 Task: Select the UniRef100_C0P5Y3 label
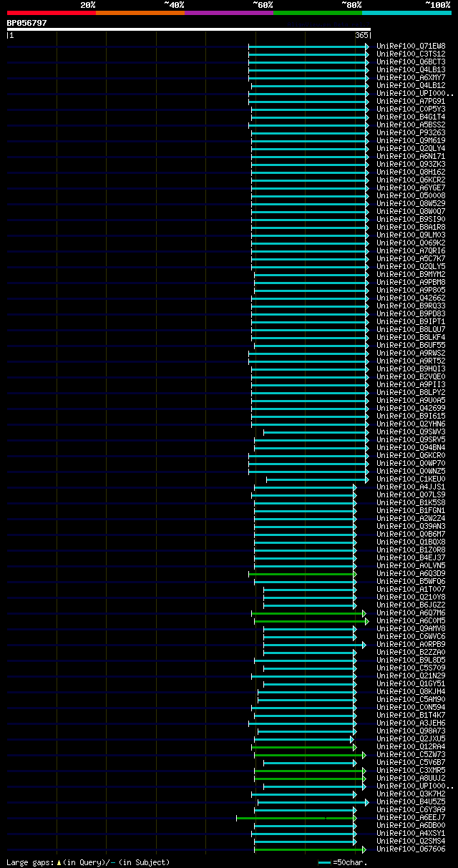click(x=411, y=109)
